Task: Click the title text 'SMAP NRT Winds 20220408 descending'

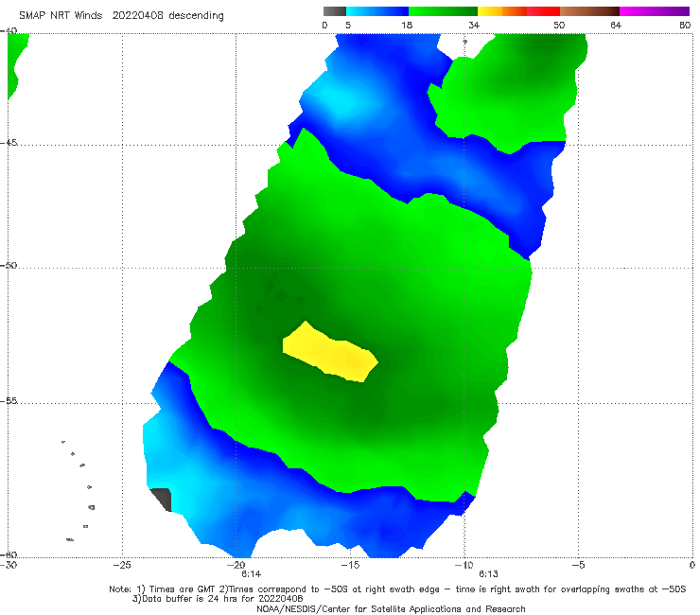Action: (x=121, y=16)
